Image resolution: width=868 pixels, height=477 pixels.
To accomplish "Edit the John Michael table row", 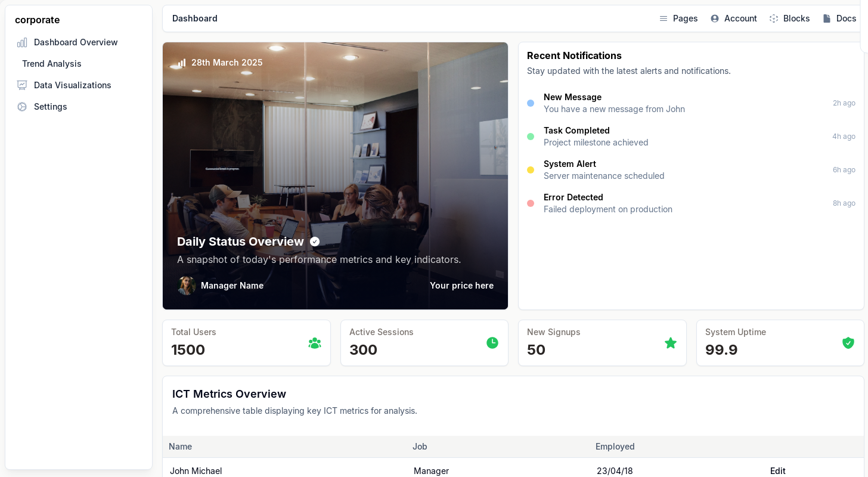I will coord(777,470).
